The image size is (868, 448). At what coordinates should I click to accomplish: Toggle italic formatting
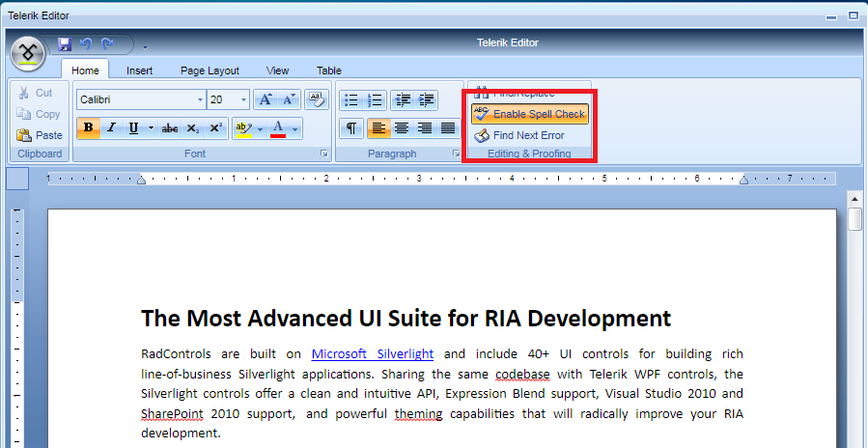[x=111, y=127]
